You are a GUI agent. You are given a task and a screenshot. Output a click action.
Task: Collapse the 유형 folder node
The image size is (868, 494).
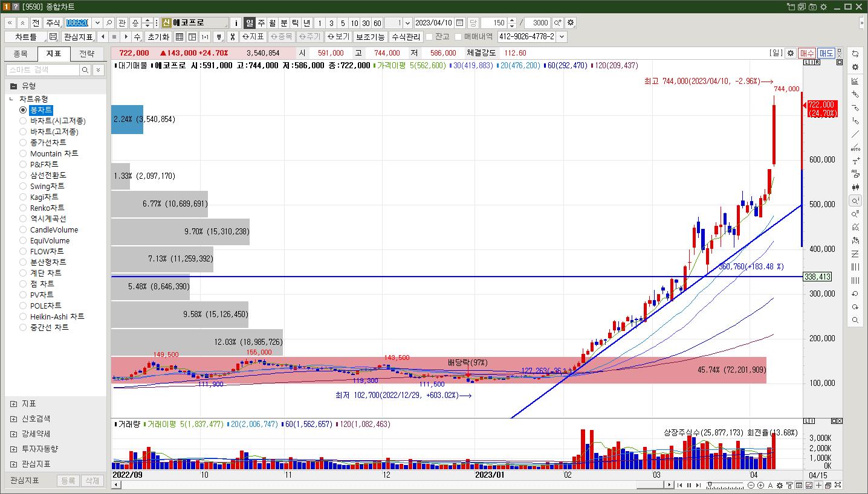click(x=13, y=86)
